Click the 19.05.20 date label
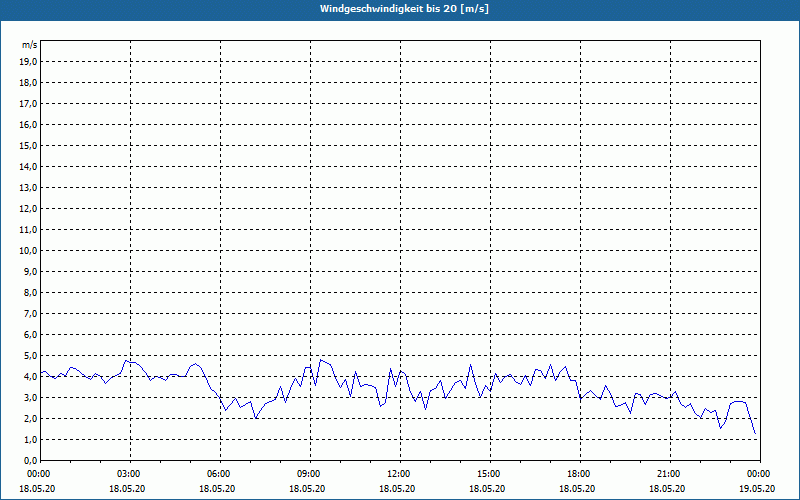 757,488
